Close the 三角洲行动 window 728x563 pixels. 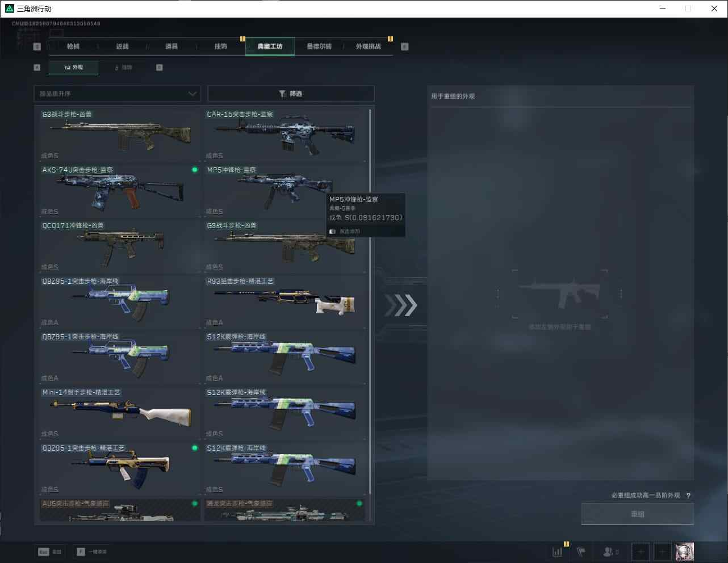pyautogui.click(x=714, y=9)
